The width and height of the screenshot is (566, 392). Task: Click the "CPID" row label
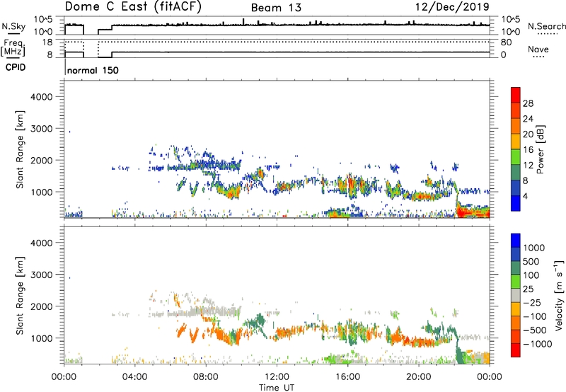(16, 67)
